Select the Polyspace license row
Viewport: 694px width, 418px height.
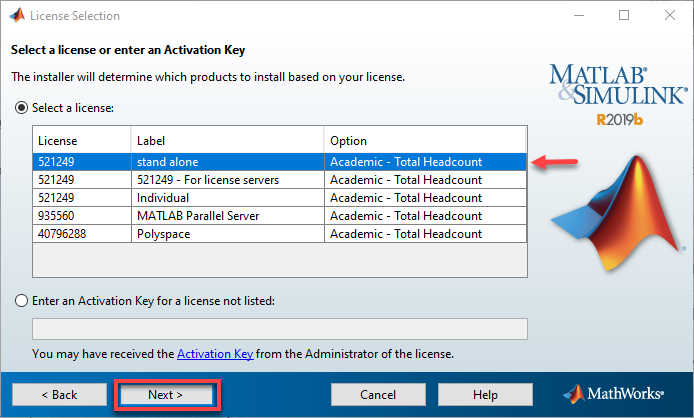pyautogui.click(x=280, y=234)
